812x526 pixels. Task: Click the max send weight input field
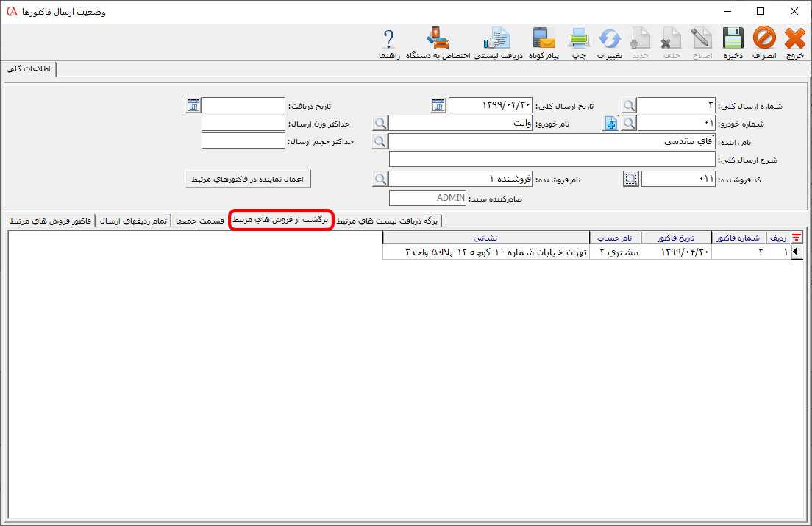[243, 124]
